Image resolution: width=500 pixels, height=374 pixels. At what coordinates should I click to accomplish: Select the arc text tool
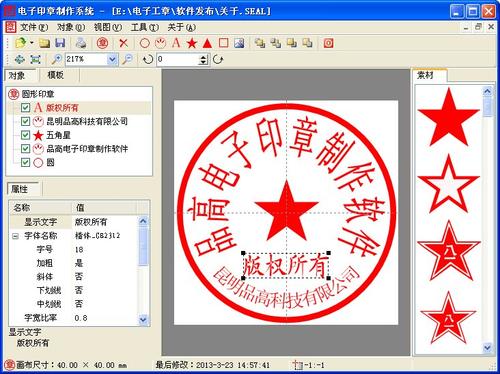pos(160,43)
